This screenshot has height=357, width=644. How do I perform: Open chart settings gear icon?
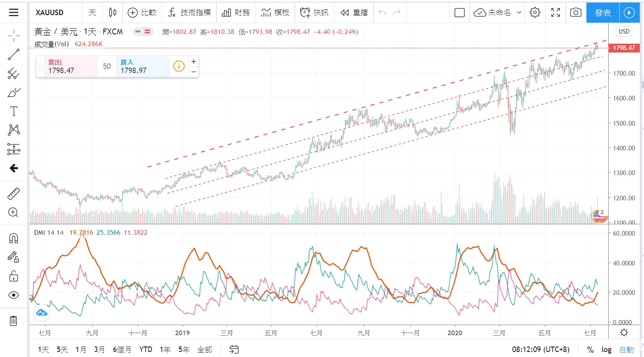pos(535,13)
